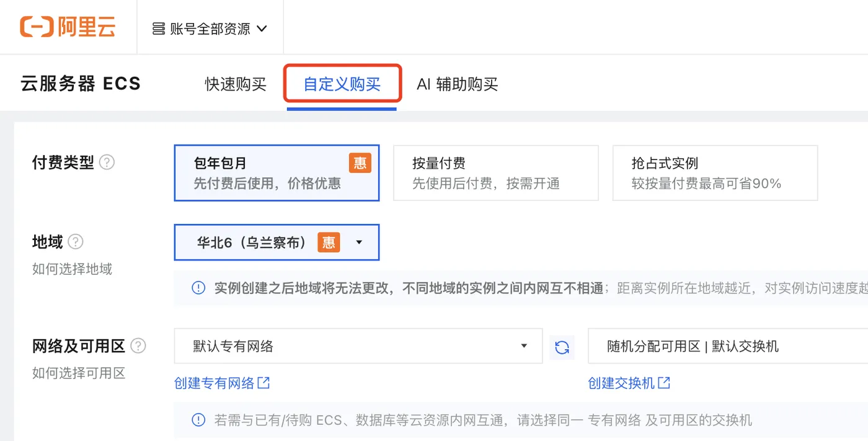Click the external-link icon after 创建专有网络
Viewport: 868px width, 441px height.
tap(264, 383)
